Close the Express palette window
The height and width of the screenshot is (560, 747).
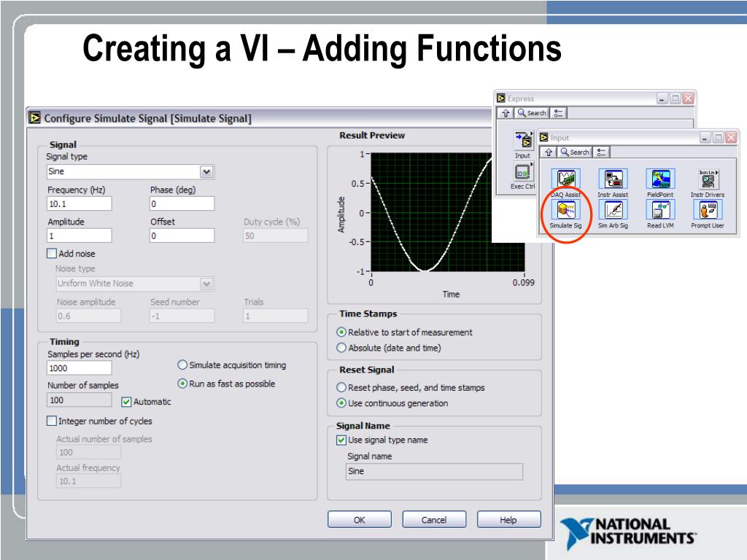pyautogui.click(x=688, y=98)
